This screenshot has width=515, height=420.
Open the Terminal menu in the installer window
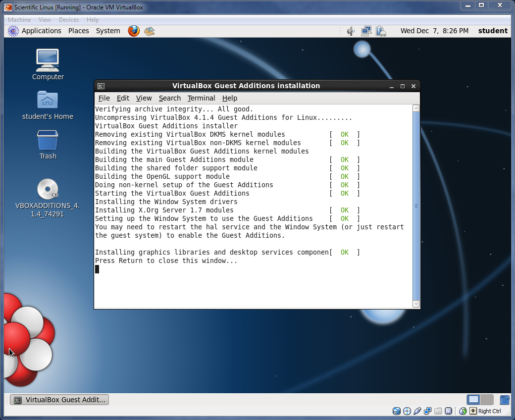click(x=202, y=98)
